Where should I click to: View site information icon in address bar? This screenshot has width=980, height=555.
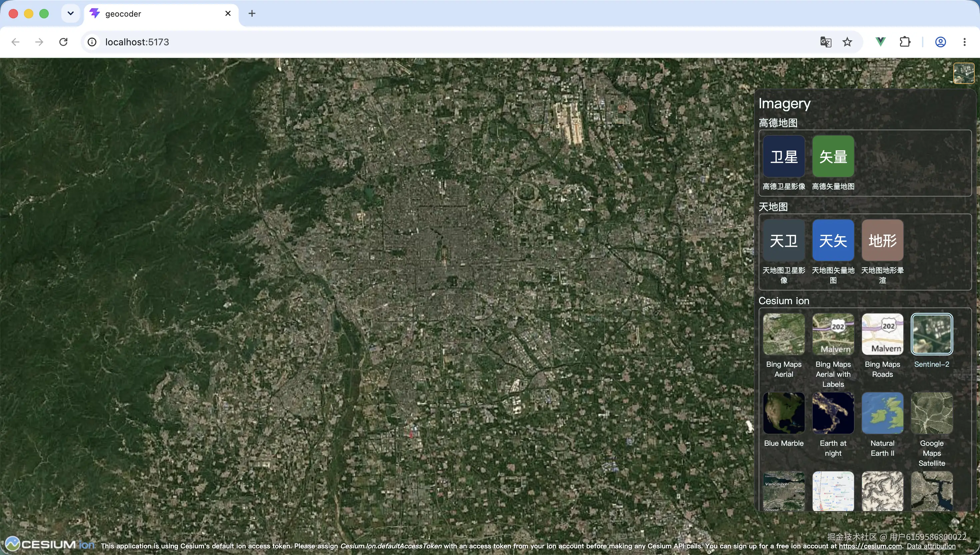[x=92, y=42]
